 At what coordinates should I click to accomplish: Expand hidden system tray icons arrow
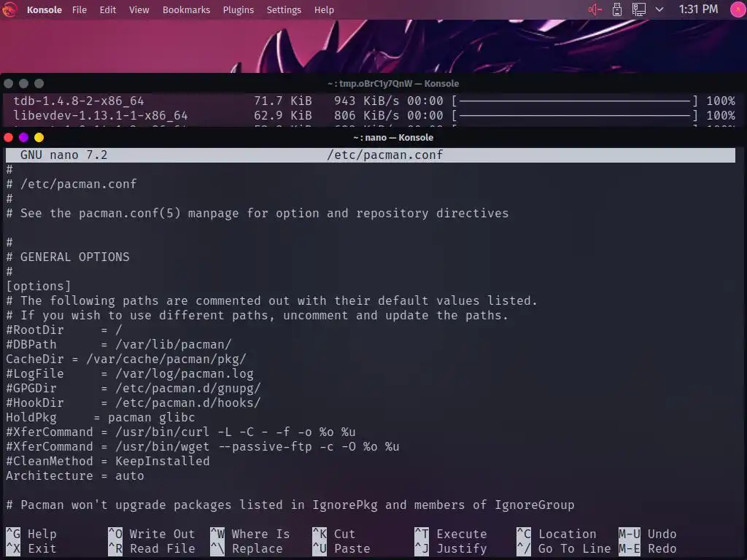[x=659, y=9]
